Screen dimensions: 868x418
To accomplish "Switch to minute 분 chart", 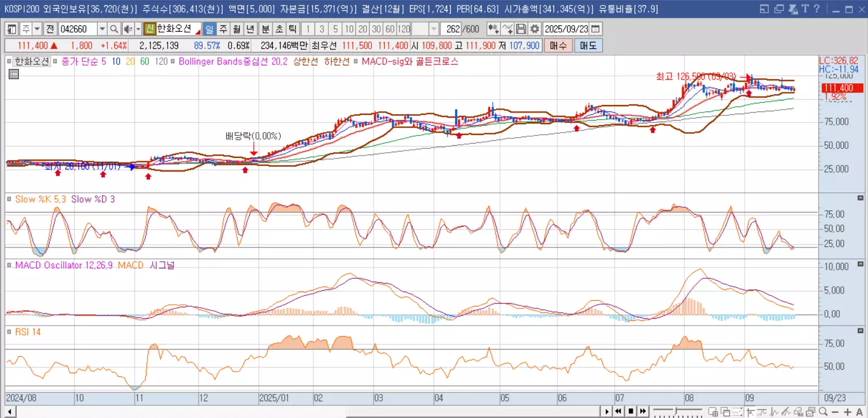I will (265, 29).
